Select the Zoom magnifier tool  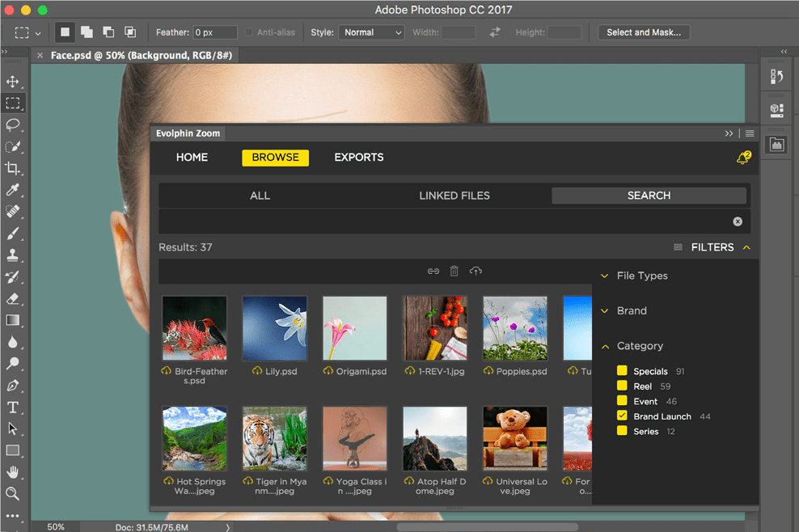(13, 493)
